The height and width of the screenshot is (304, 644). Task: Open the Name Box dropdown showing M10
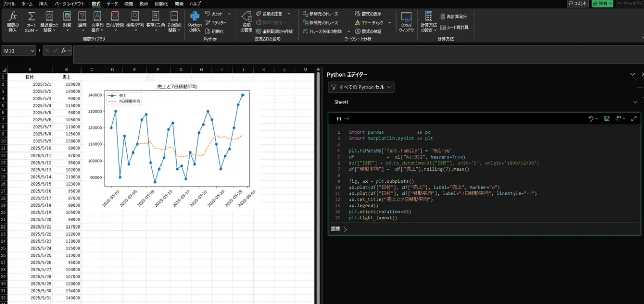pyautogui.click(x=33, y=51)
